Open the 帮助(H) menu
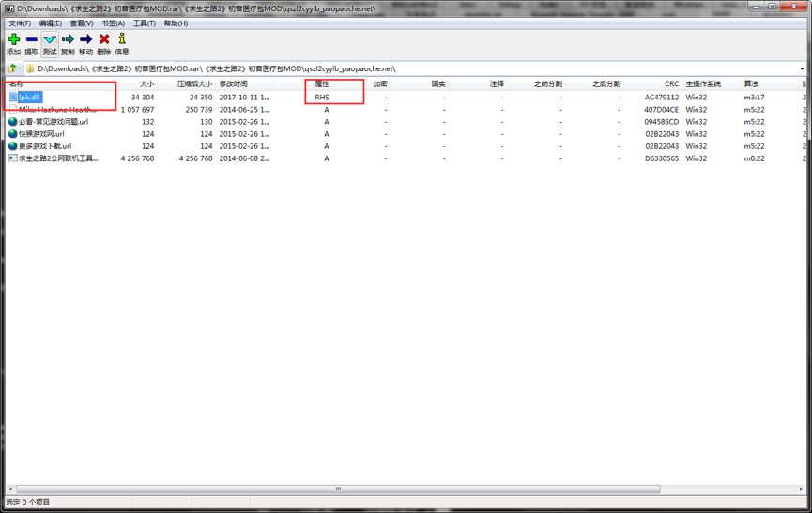The height and width of the screenshot is (513, 812). click(176, 23)
